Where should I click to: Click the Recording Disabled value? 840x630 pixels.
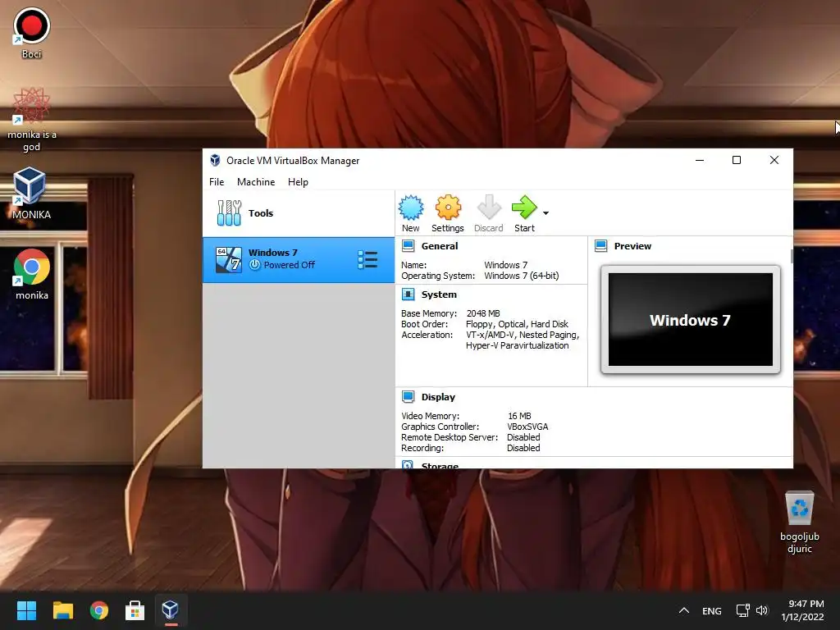pos(523,449)
